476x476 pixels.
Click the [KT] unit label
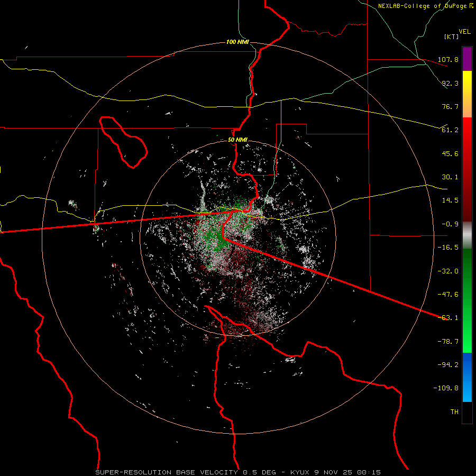point(451,36)
